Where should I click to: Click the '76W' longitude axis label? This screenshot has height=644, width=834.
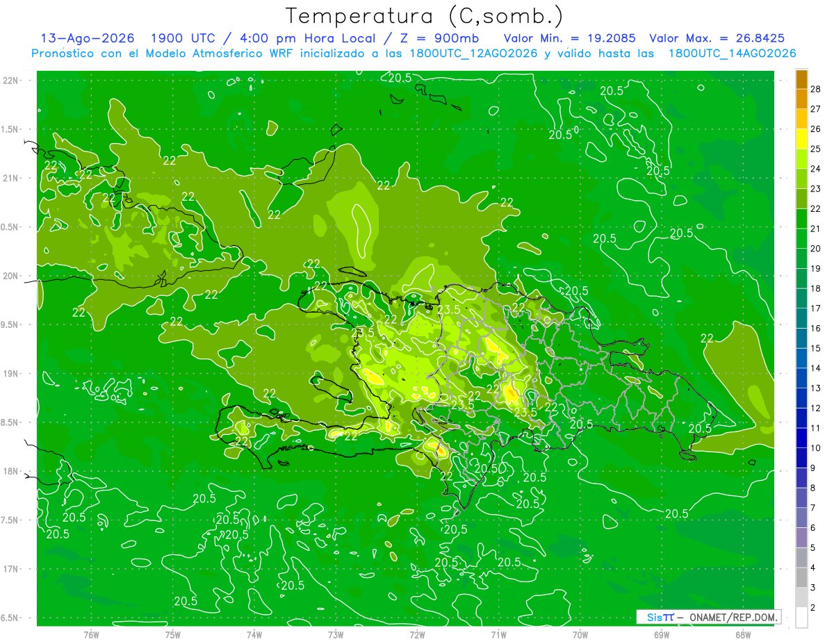(91, 635)
